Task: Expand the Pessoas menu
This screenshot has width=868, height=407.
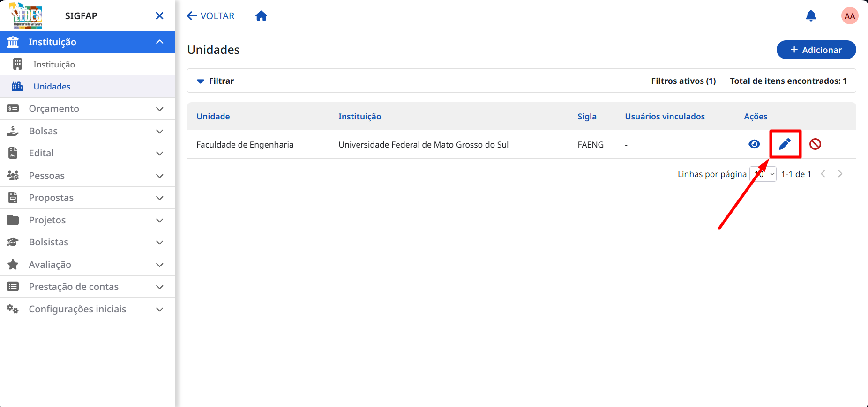Action: (88, 176)
